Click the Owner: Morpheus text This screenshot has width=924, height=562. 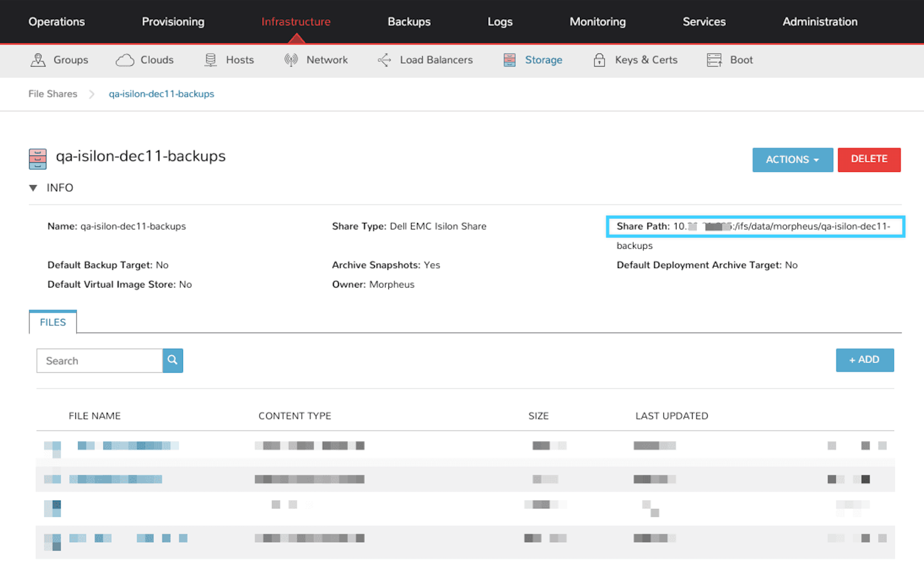click(373, 285)
